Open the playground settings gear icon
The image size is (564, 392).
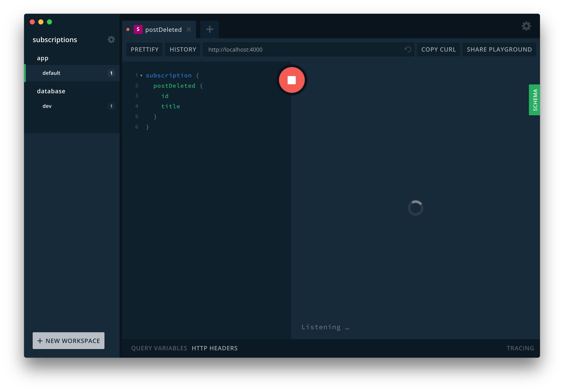526,26
